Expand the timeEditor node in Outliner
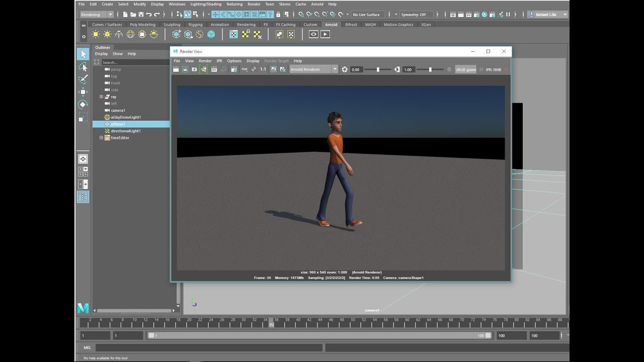 point(101,138)
